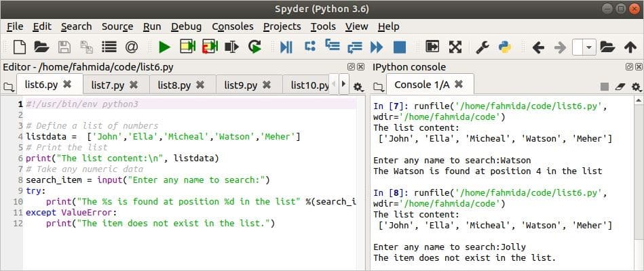Image resolution: width=644 pixels, height=271 pixels.
Task: Close the list8.py tab
Action: pyautogui.click(x=200, y=85)
